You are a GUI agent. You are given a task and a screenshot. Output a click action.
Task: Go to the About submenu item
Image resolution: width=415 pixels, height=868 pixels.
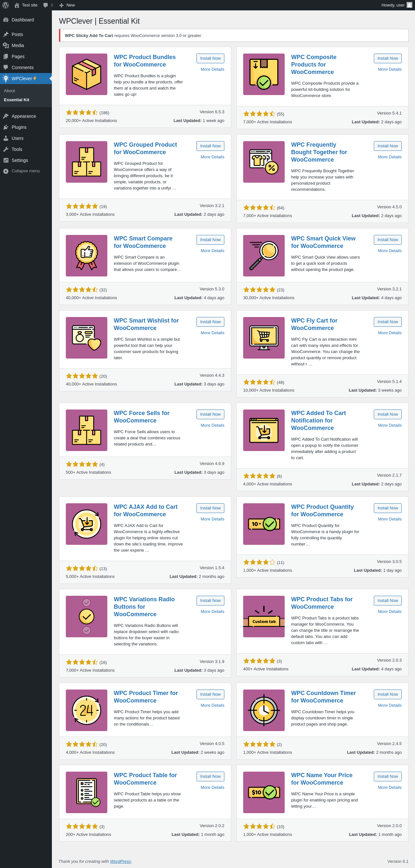coord(9,91)
